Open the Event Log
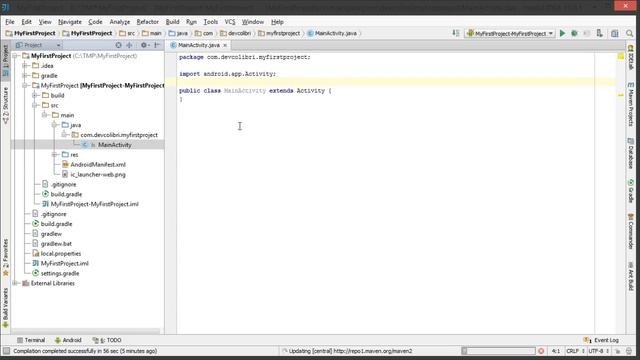Image resolution: width=640 pixels, height=360 pixels. tap(601, 340)
